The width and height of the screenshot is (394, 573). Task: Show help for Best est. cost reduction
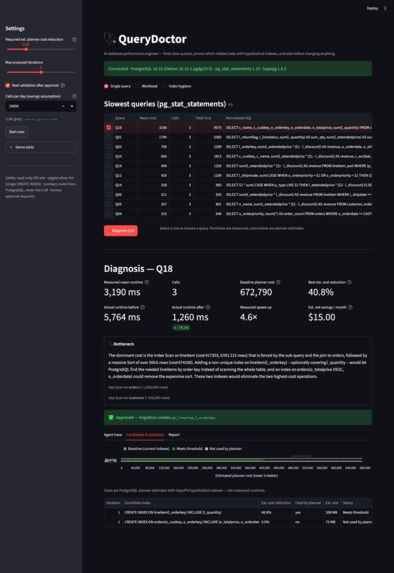(x=349, y=282)
